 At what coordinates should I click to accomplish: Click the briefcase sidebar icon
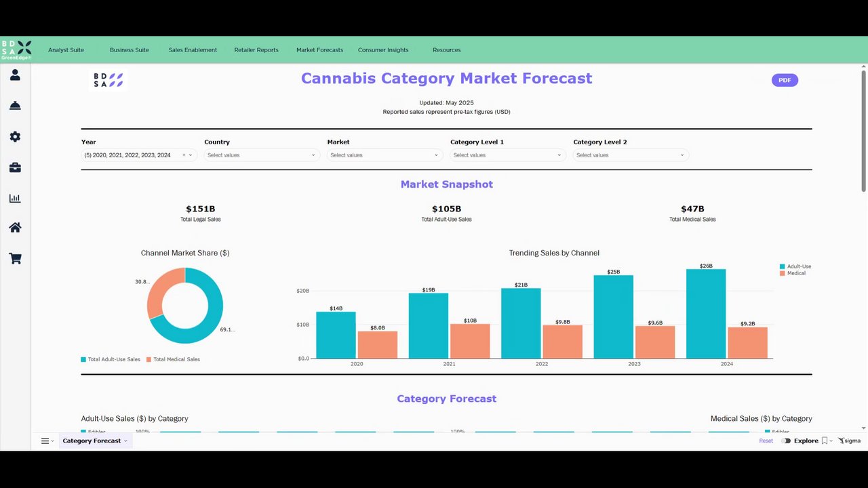[x=15, y=167]
